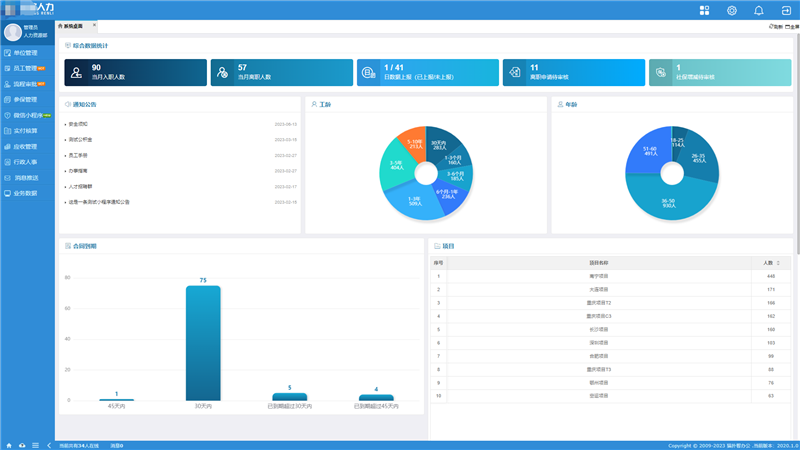Click the orange 5-10年 pie slice

point(412,145)
